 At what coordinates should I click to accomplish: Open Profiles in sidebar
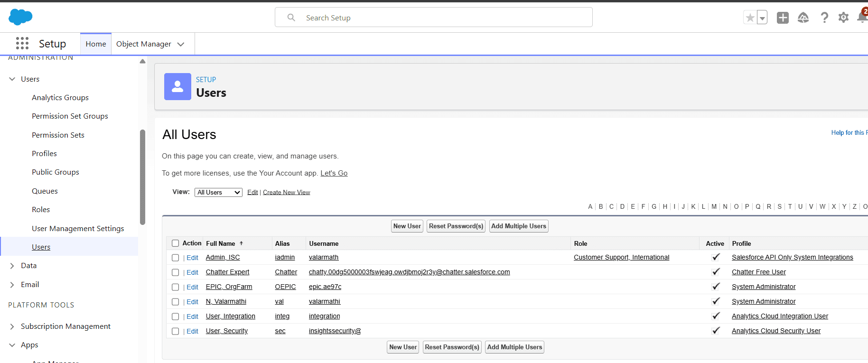tap(44, 154)
